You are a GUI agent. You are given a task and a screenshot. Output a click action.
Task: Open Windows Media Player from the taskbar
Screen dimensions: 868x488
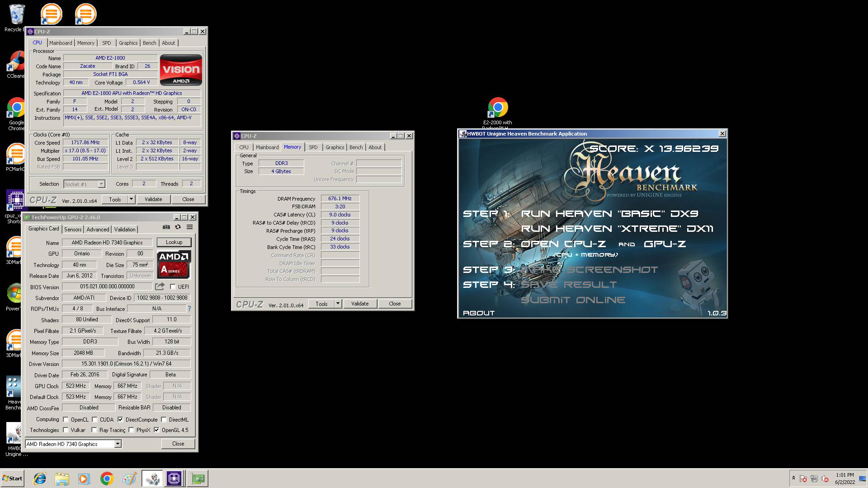tap(84, 479)
